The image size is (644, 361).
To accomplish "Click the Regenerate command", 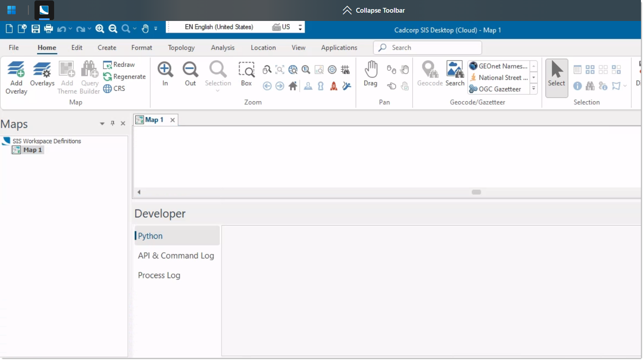I will (x=124, y=77).
